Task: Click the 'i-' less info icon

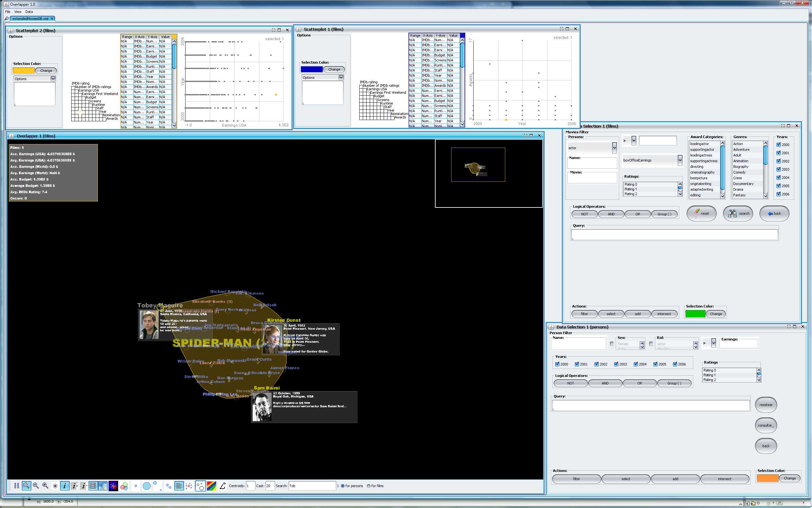Action: (84, 486)
